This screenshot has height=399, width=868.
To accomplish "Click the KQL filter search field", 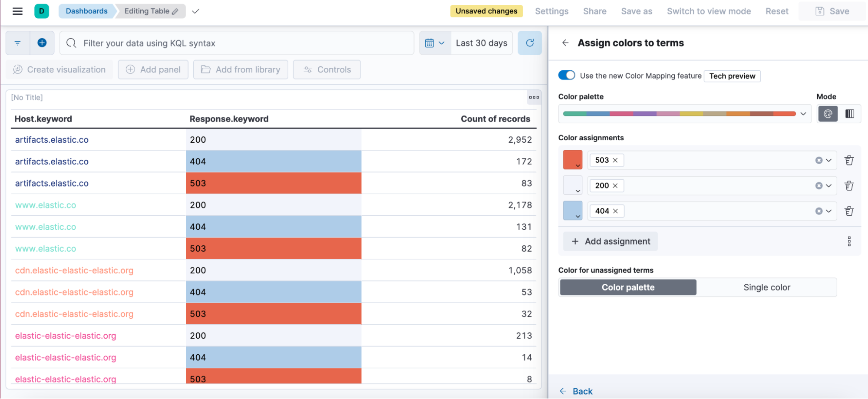I will coord(237,43).
